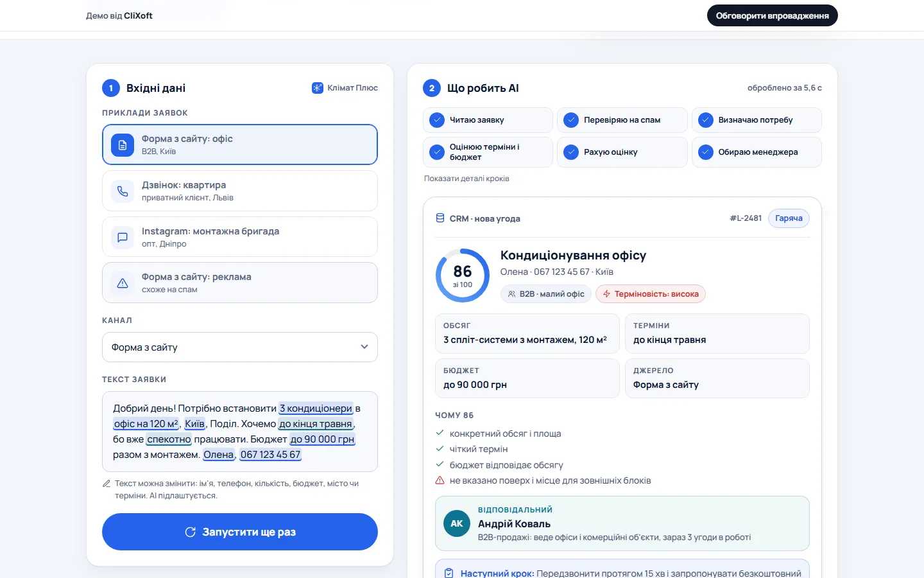Select the Форма з сайту: офіс example
924x578 pixels.
pyautogui.click(x=240, y=144)
